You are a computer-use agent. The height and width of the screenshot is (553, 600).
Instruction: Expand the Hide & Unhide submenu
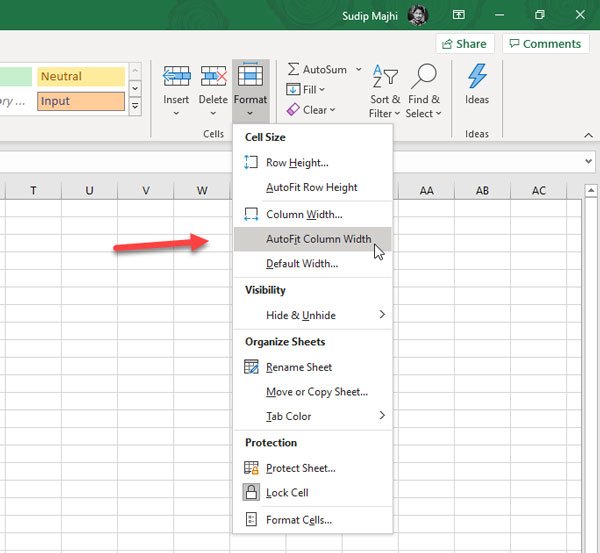[x=312, y=315]
